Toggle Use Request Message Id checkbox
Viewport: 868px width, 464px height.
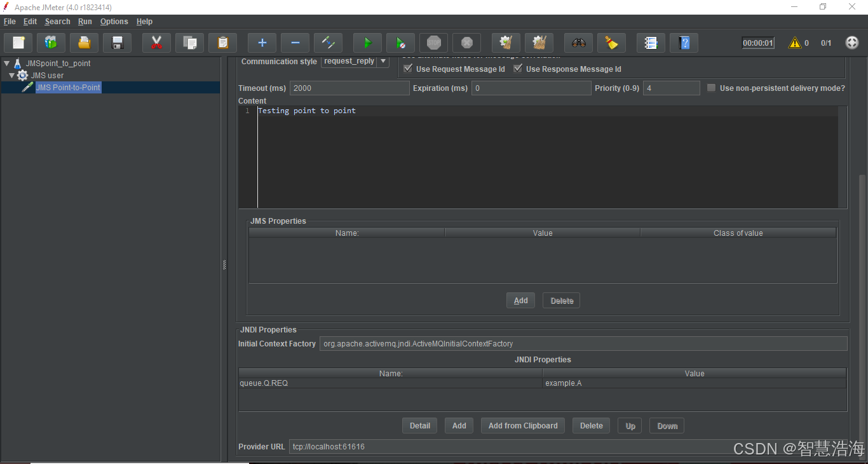(408, 69)
